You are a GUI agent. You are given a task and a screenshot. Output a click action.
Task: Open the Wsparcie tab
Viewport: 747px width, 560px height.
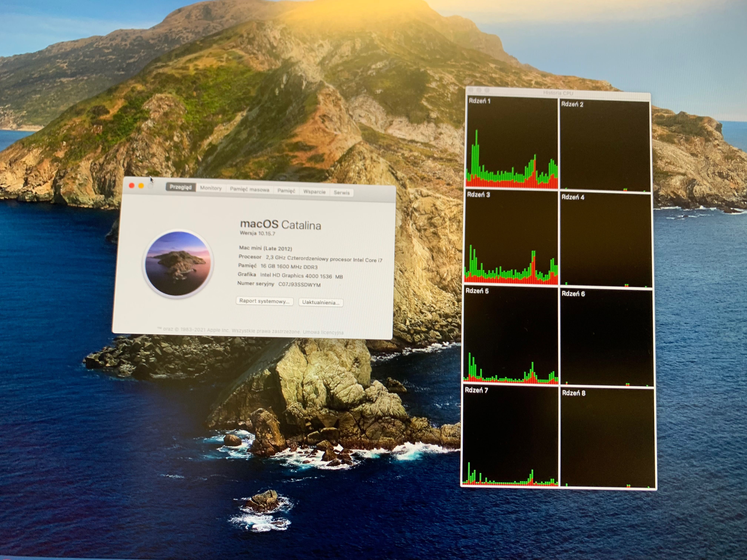(314, 191)
